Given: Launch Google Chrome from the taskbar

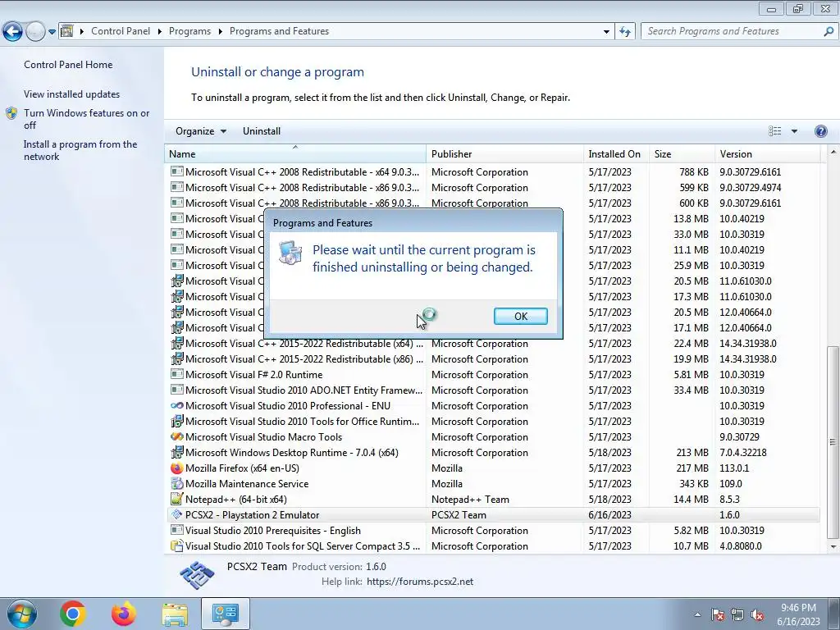Looking at the screenshot, I should point(73,614).
